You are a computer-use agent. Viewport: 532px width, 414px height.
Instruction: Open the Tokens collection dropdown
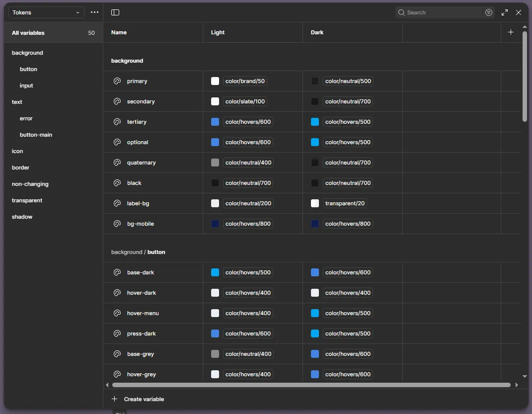(x=46, y=12)
